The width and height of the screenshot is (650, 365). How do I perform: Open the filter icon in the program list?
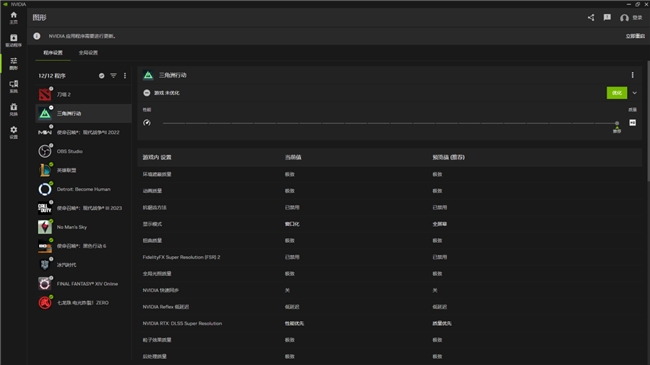coord(113,75)
